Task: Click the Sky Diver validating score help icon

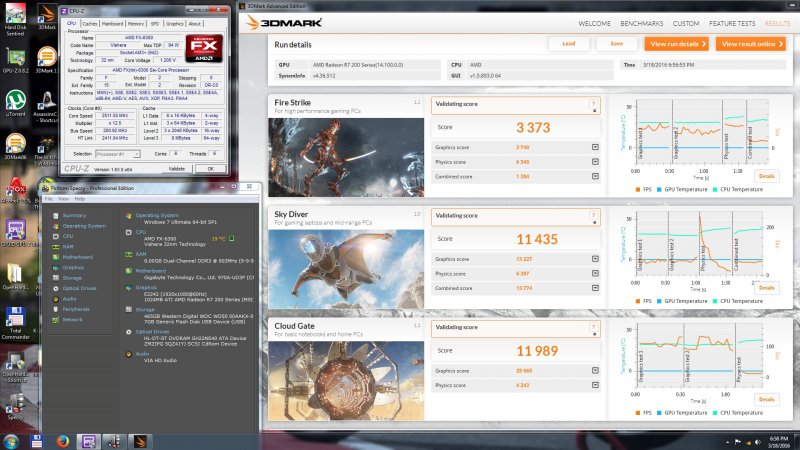Action: coord(593,215)
